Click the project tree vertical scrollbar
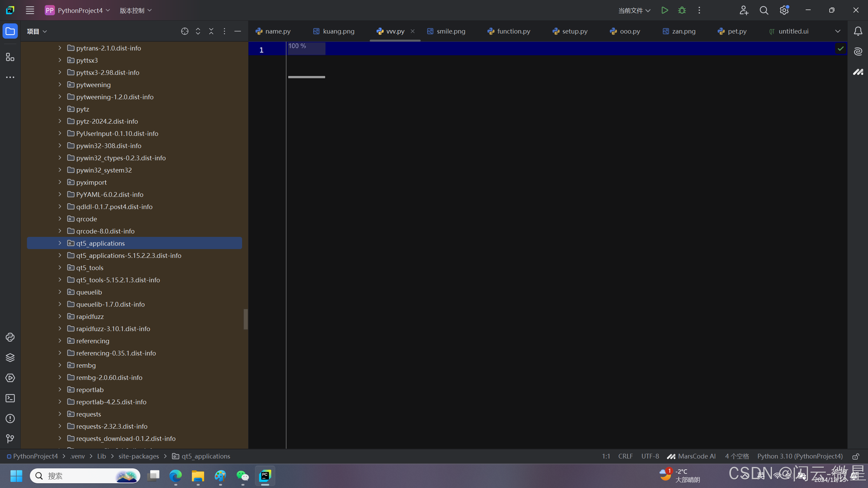This screenshot has height=488, width=868. (x=245, y=319)
